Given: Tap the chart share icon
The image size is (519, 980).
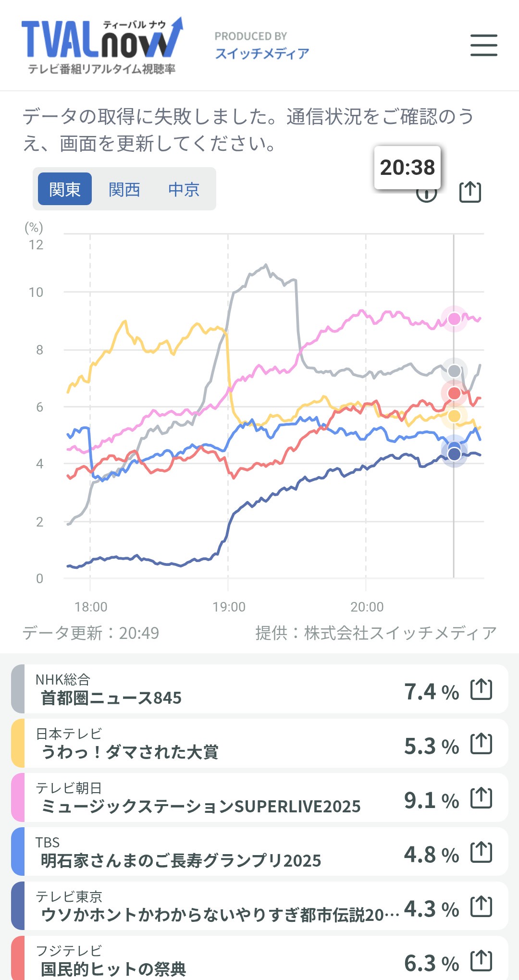Looking at the screenshot, I should (x=470, y=192).
